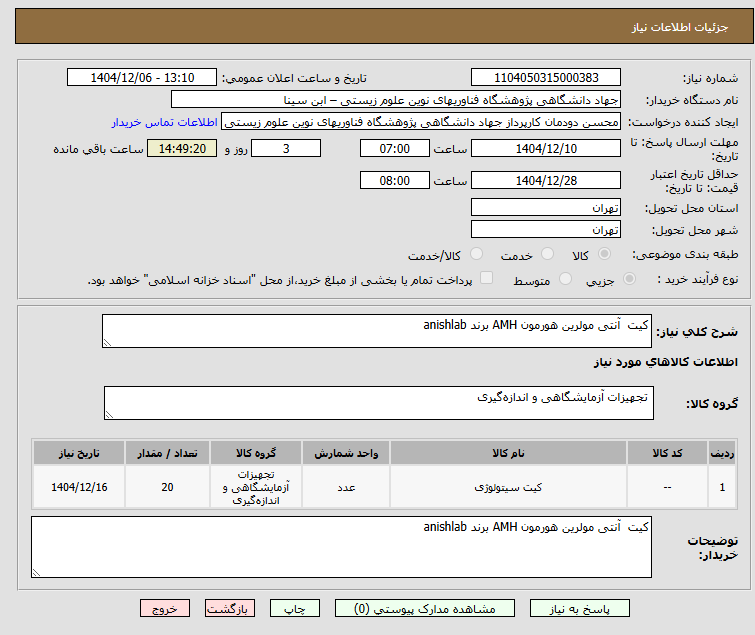Click the گروه کالا column header

click(256, 453)
